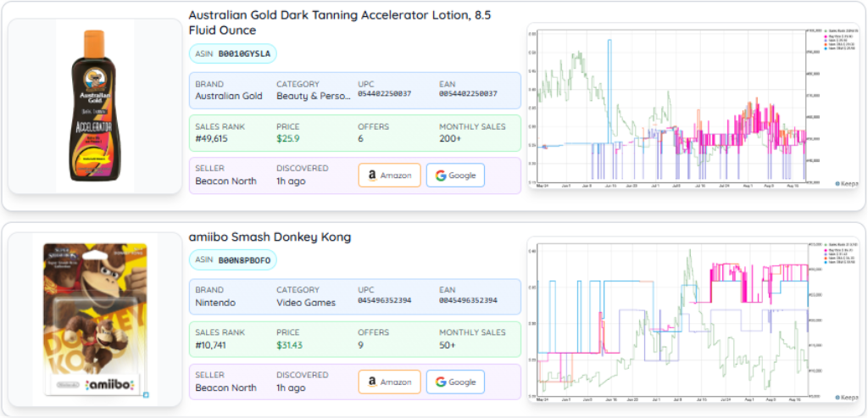Select UPC 054402250037 value

(x=384, y=94)
